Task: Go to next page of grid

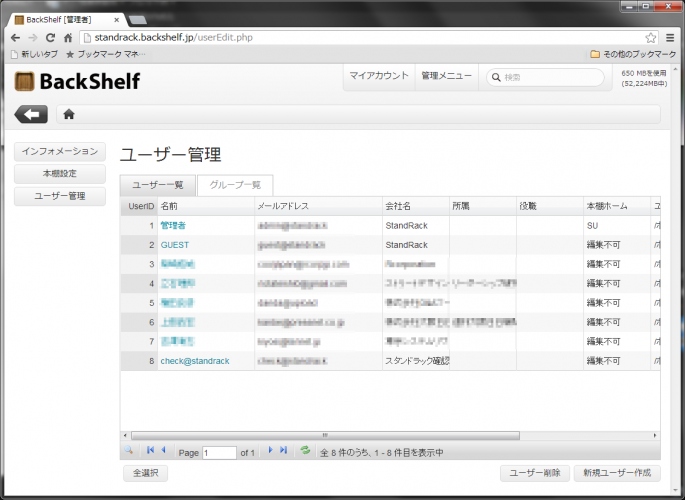Action: tap(270, 450)
